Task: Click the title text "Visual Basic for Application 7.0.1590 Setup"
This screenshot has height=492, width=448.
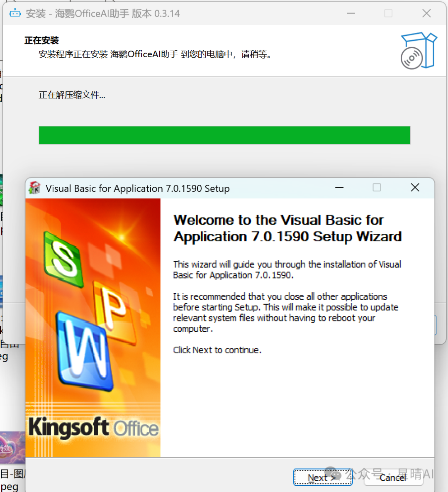Action: 138,188
